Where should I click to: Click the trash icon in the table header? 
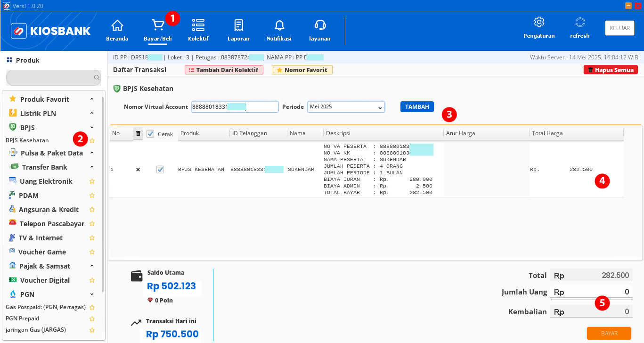138,134
